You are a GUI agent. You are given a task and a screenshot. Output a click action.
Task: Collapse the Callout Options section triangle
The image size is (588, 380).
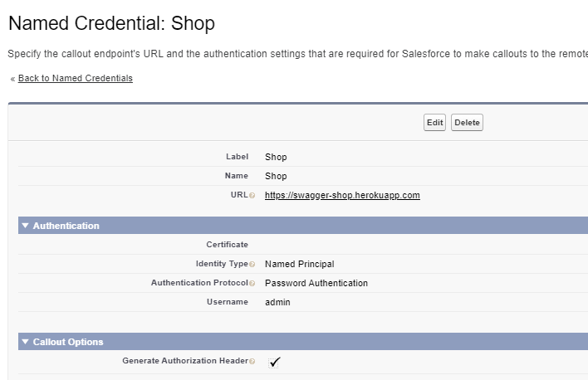point(26,342)
